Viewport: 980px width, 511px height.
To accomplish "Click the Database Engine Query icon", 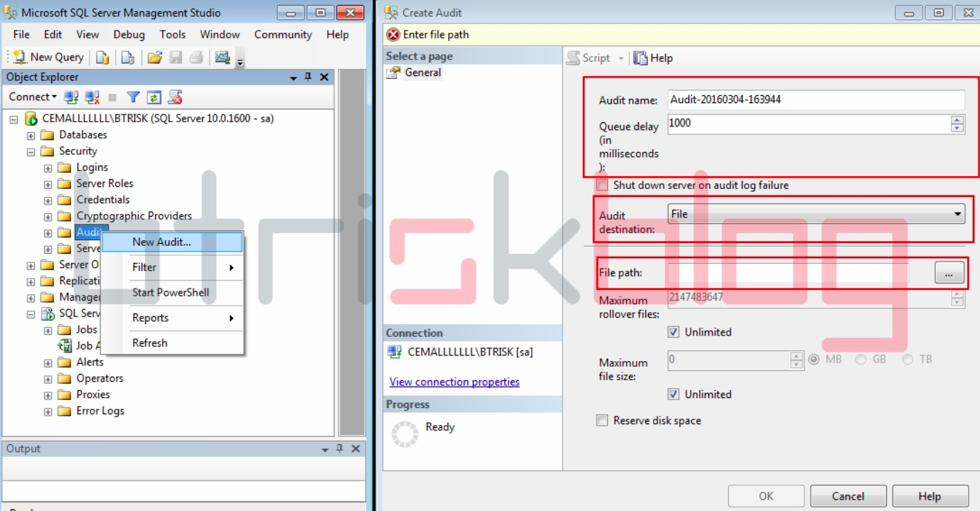I will (102, 58).
